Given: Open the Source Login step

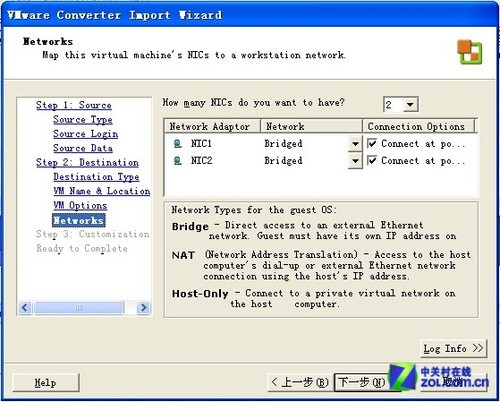Looking at the screenshot, I should (85, 134).
